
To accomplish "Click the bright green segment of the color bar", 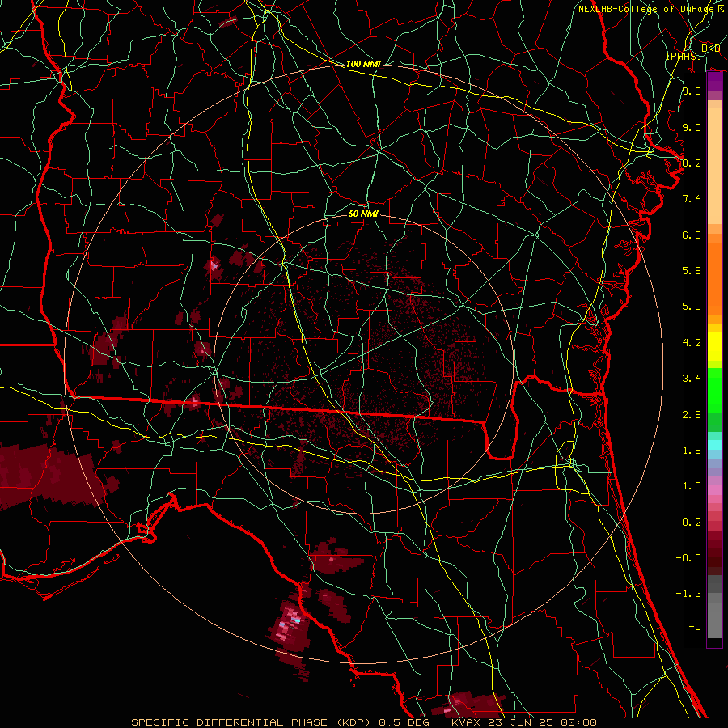I will click(x=714, y=390).
